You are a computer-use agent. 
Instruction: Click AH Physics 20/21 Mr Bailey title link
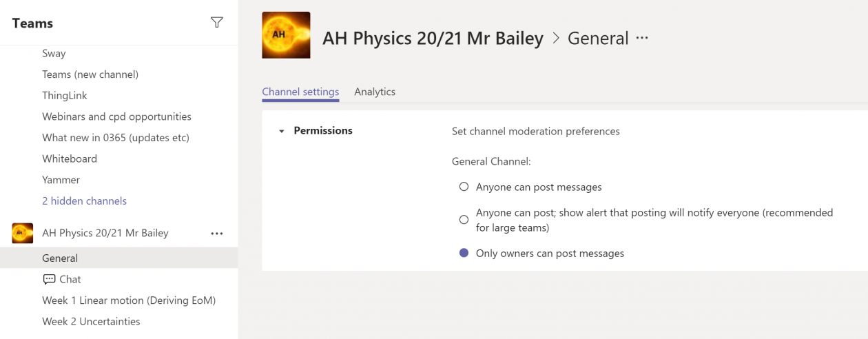click(433, 39)
